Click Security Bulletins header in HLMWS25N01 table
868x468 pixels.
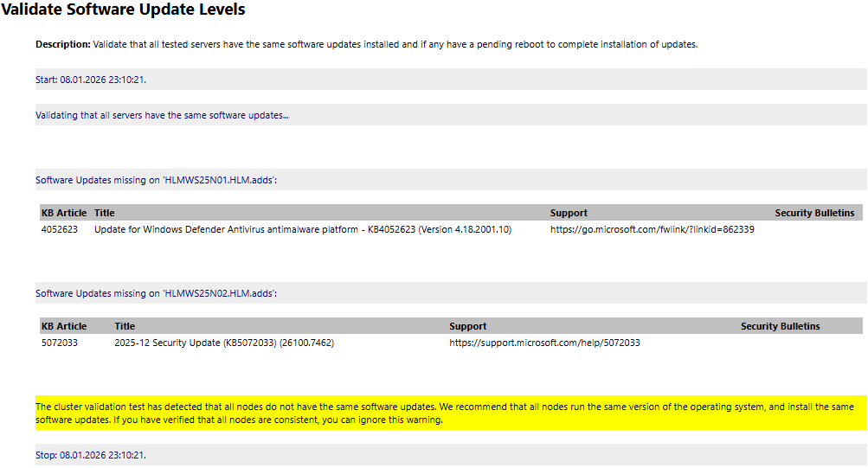click(x=814, y=213)
